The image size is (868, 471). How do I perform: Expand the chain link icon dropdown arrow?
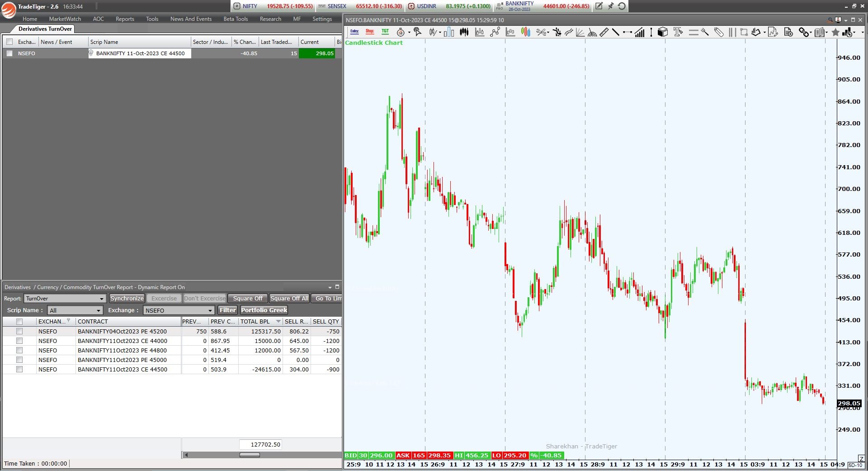click(811, 33)
